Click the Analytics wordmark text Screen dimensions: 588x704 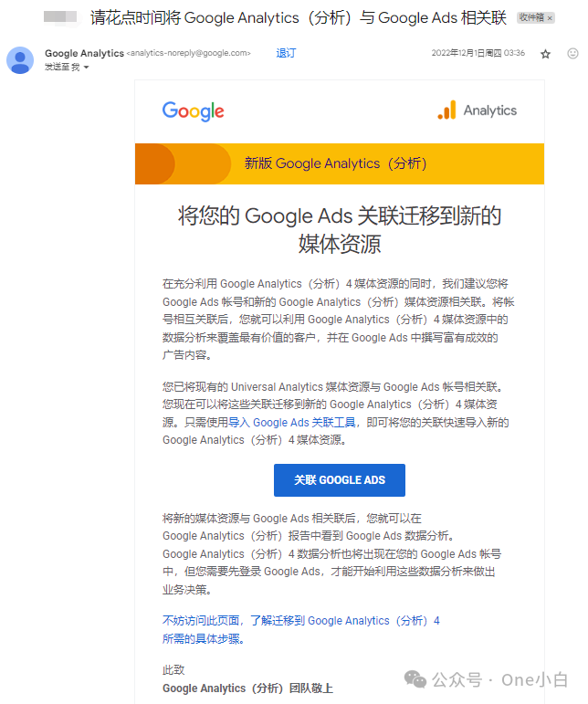[x=489, y=110]
